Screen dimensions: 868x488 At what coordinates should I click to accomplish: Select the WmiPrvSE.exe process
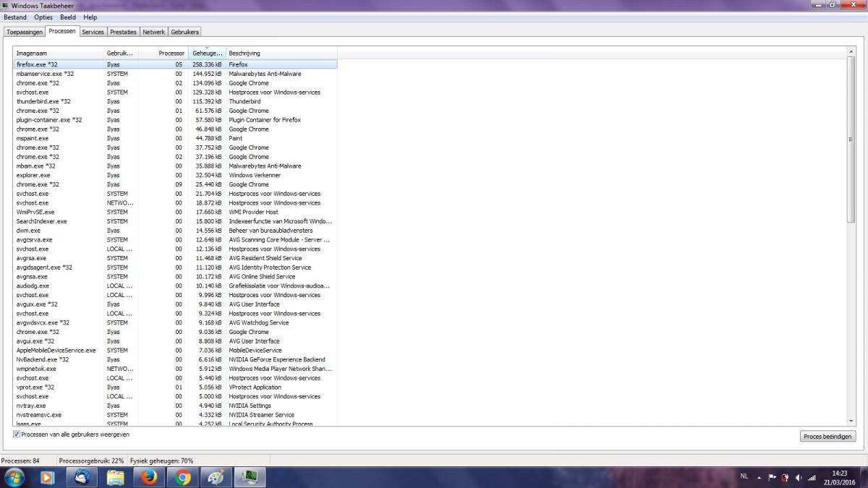pos(175,212)
